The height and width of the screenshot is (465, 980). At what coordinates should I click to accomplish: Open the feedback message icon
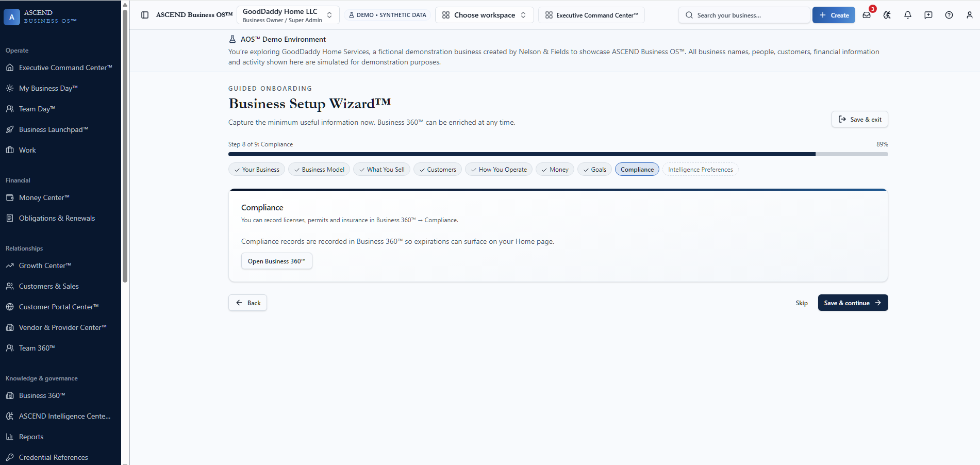coord(928,15)
